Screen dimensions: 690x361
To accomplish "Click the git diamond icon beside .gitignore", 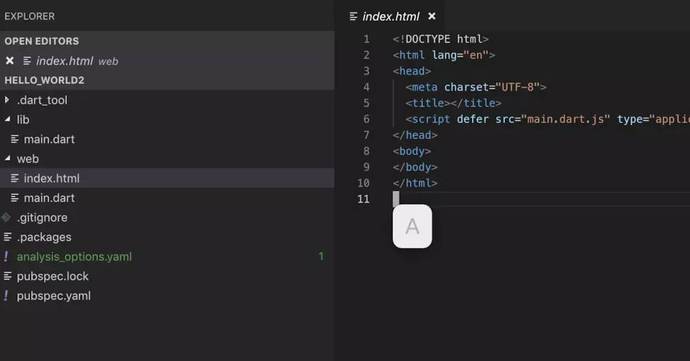I will pos(6,217).
